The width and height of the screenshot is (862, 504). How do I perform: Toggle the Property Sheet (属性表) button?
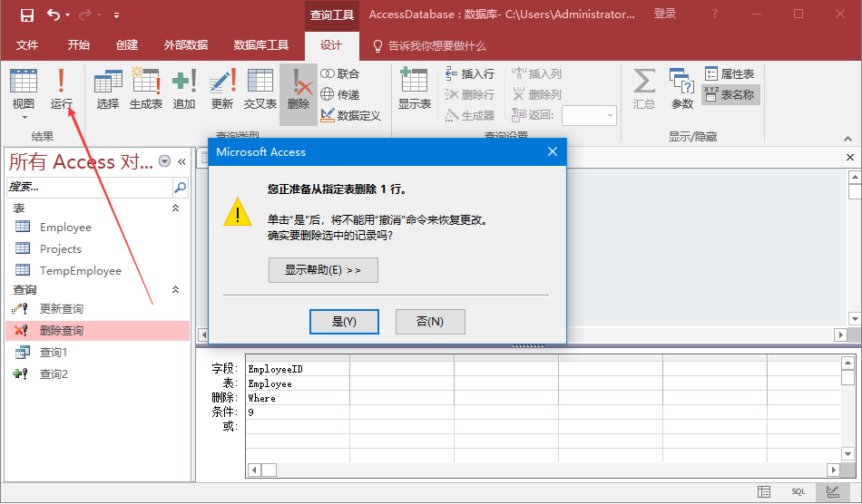coord(730,74)
